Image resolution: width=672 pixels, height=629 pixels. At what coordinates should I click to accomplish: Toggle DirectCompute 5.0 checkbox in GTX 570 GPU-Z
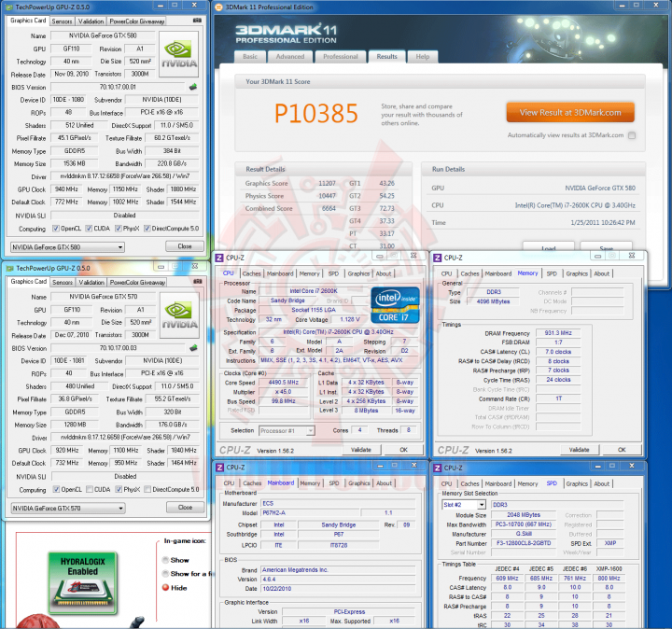[147, 489]
